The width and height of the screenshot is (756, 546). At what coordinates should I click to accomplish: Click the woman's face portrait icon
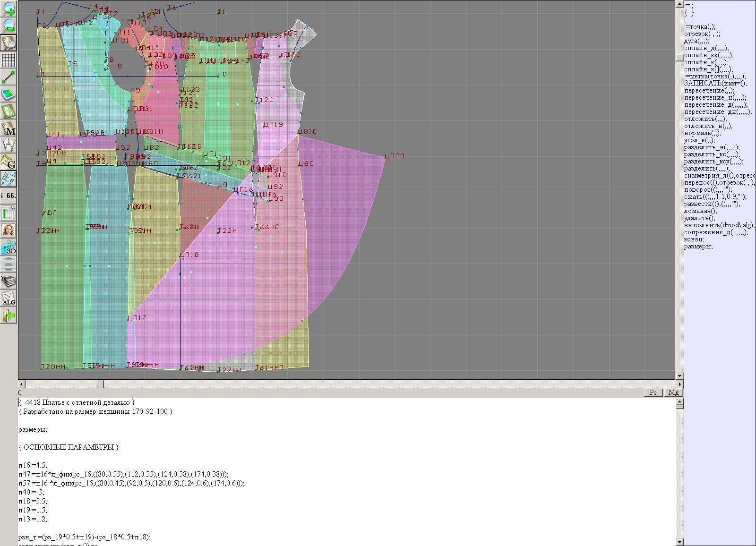pos(9,230)
